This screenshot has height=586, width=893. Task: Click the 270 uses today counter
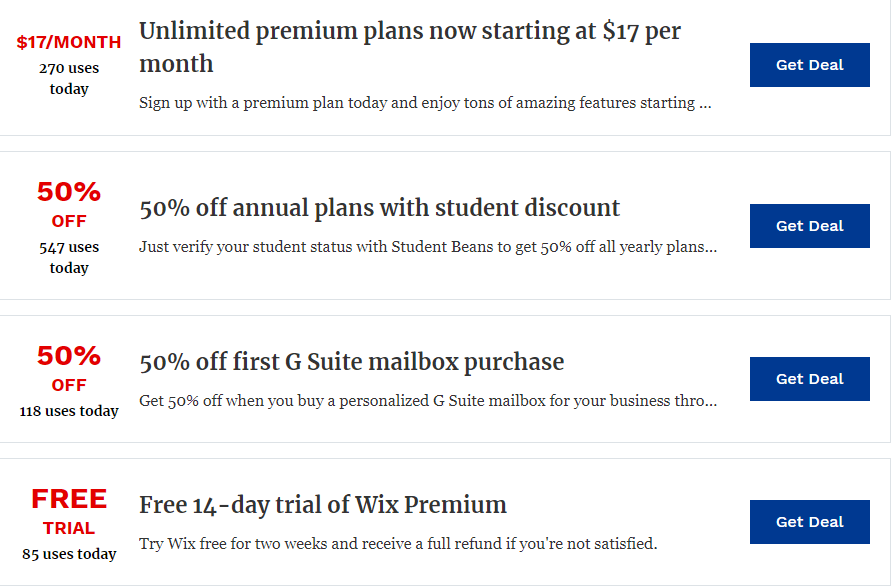pyautogui.click(x=68, y=77)
